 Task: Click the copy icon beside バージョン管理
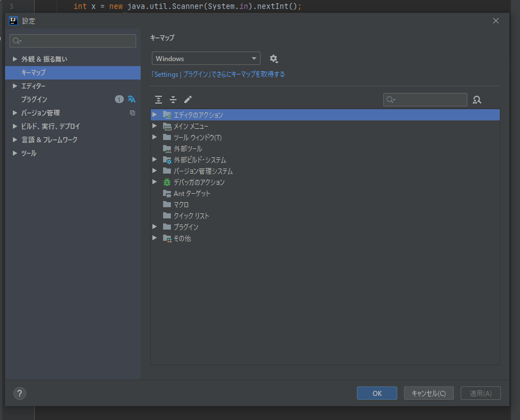(132, 113)
